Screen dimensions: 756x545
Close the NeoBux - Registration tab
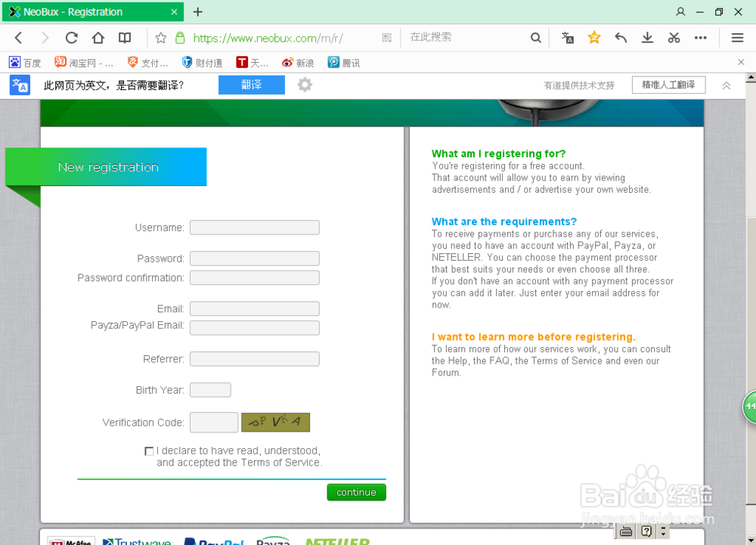[x=174, y=12]
